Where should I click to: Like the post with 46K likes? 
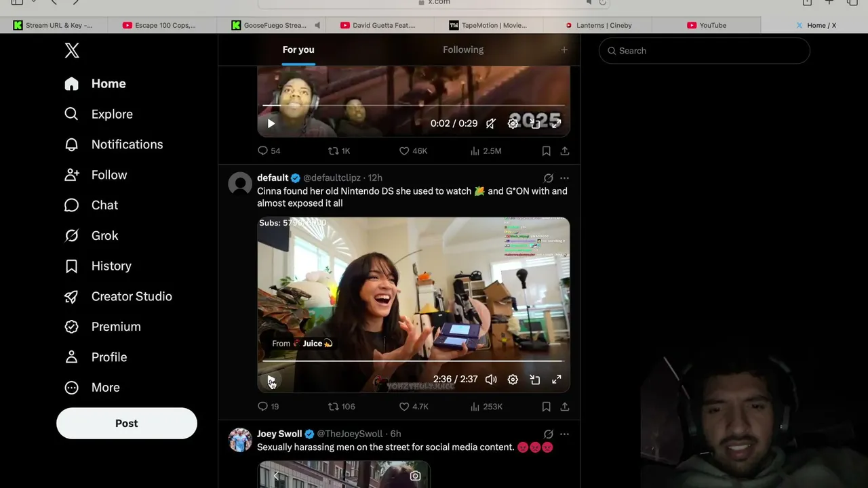coord(413,151)
